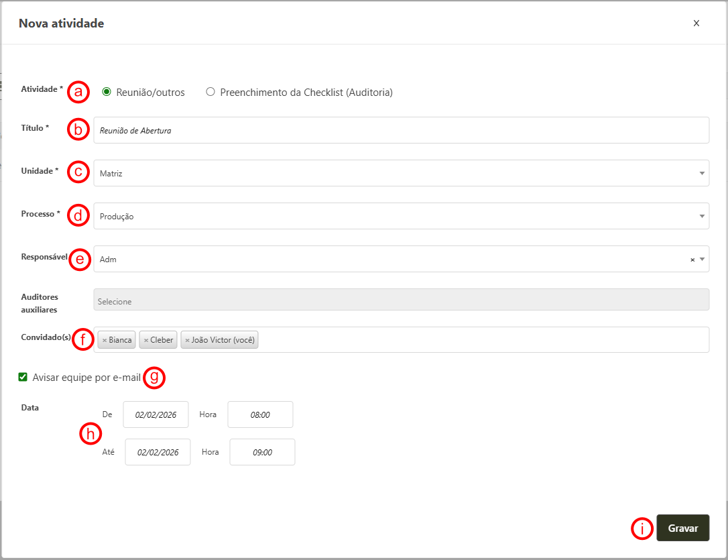Select the Reunião/outros radio option
This screenshot has width=728, height=560.
click(107, 92)
